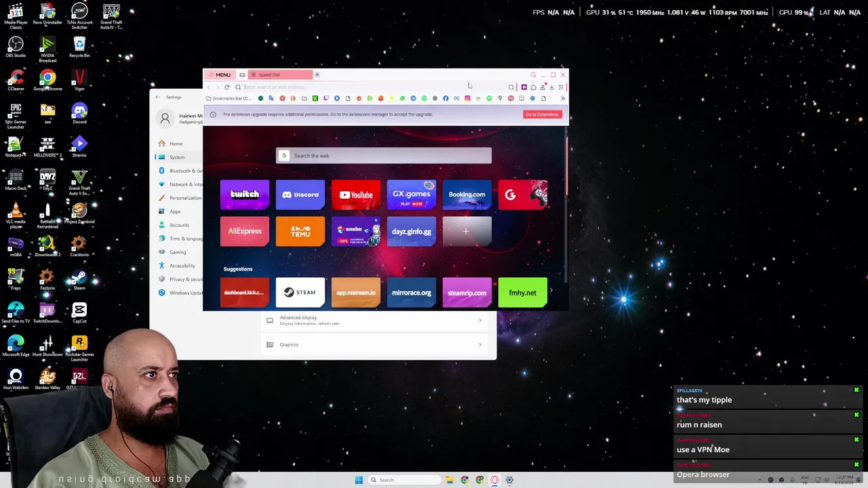Open the Telegram bookmark icon

(413, 98)
